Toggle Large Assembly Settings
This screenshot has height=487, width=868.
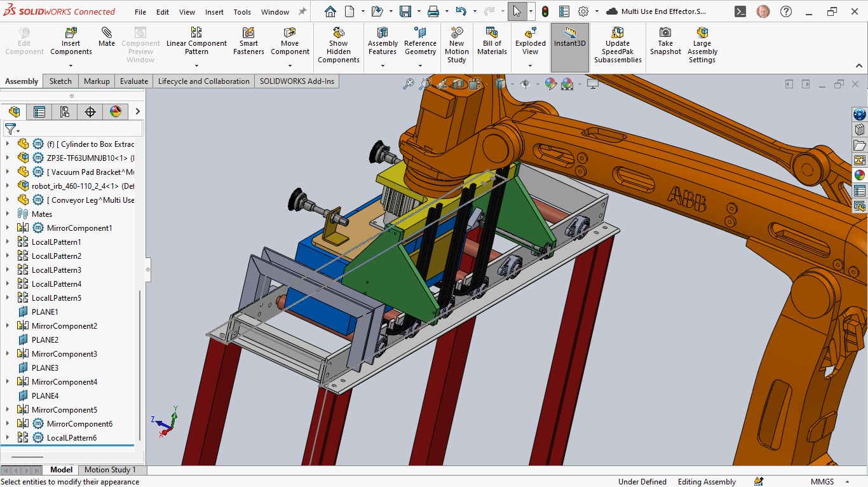702,45
